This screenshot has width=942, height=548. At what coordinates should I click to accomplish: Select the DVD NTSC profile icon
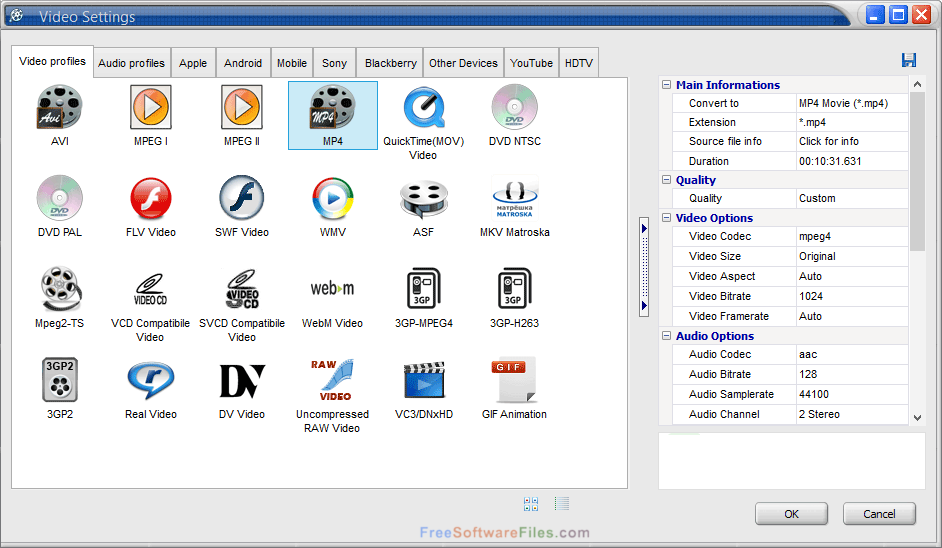pos(514,107)
